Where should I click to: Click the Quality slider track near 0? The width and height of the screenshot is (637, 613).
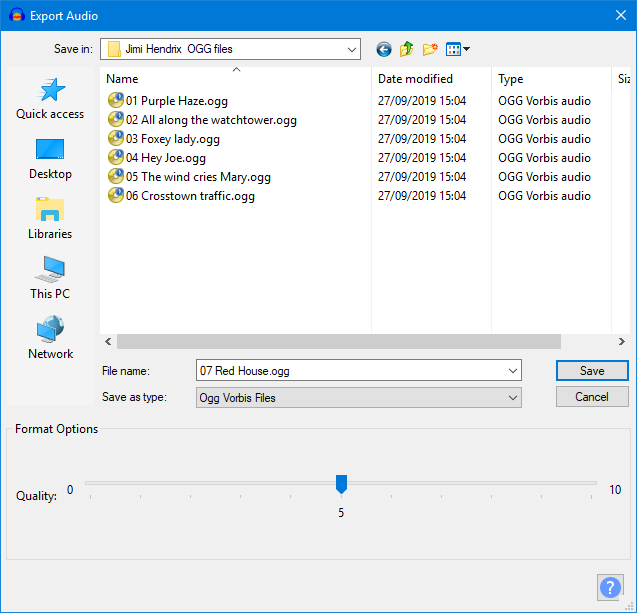pos(91,483)
